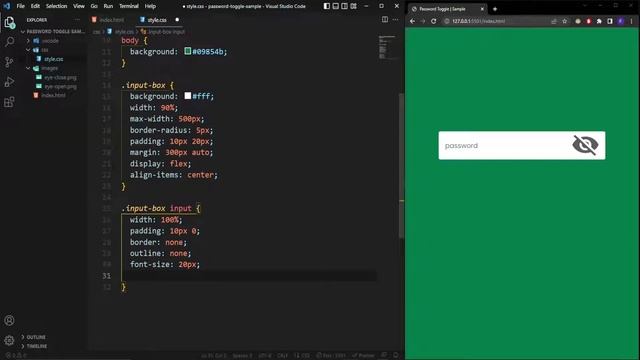The height and width of the screenshot is (360, 640).
Task: Open Source Control view in activity bar
Action: click(9, 62)
